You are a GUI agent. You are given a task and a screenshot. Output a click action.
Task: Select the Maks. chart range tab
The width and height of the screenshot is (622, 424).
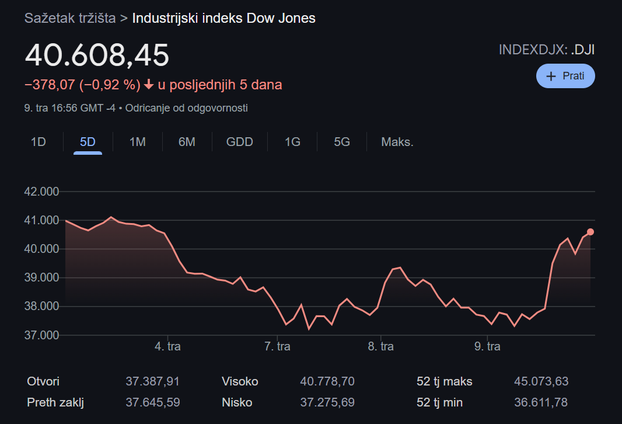tap(397, 142)
